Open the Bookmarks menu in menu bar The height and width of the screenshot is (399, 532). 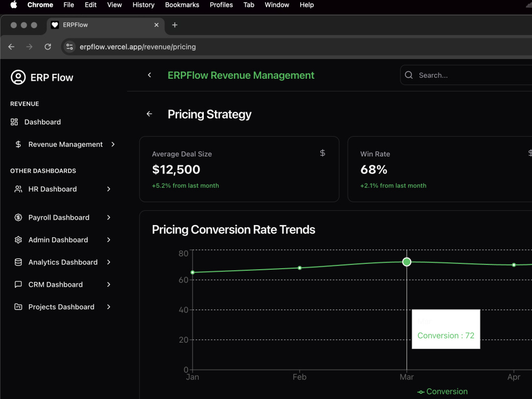pyautogui.click(x=182, y=5)
